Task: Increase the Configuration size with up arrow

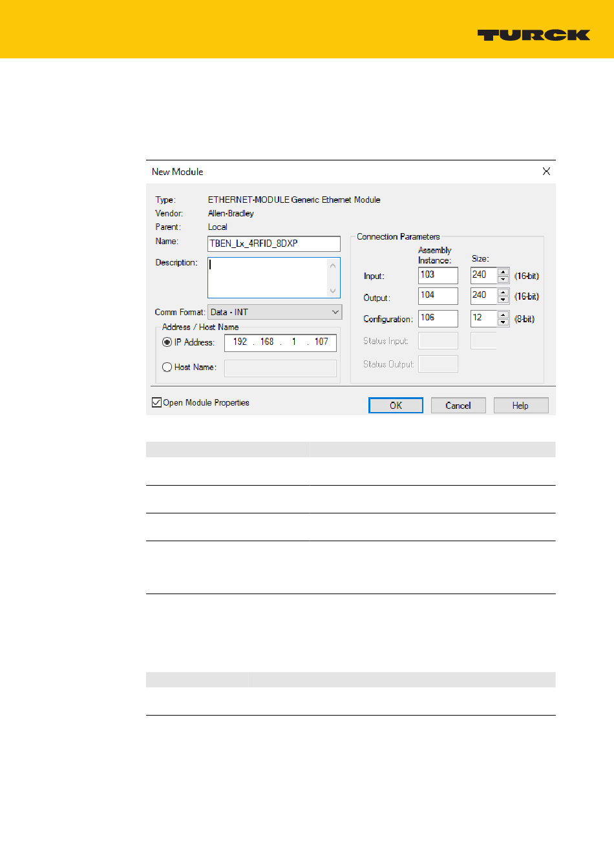Action: [x=503, y=315]
